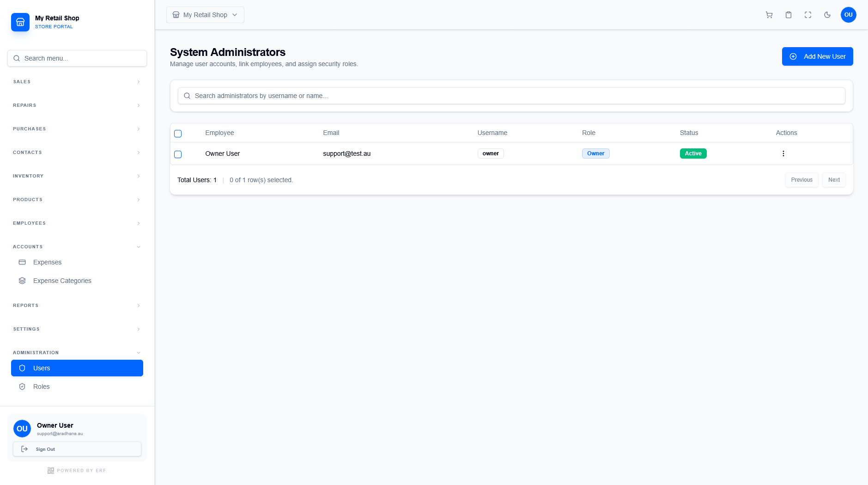This screenshot has width=868, height=485.
Task: Select Expense Categories from the sidebar
Action: [62, 281]
